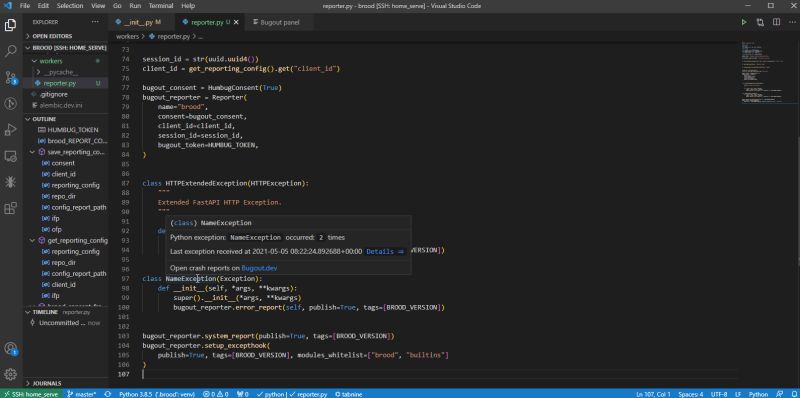Collapse the BROOD workspace folder section
The image size is (800, 398).
point(65,48)
